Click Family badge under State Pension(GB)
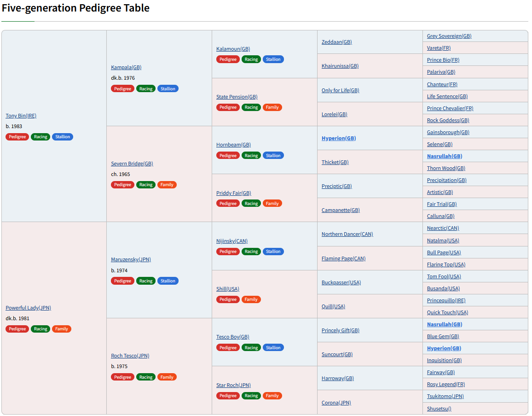 272,107
